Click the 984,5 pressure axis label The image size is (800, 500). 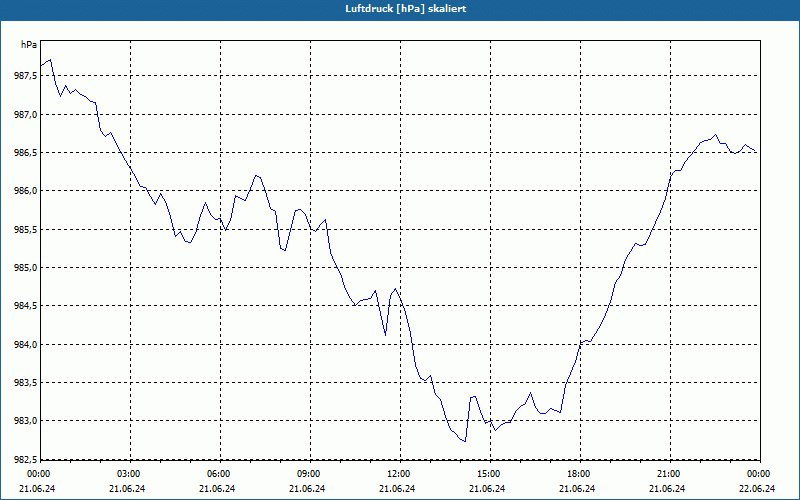(x=25, y=306)
